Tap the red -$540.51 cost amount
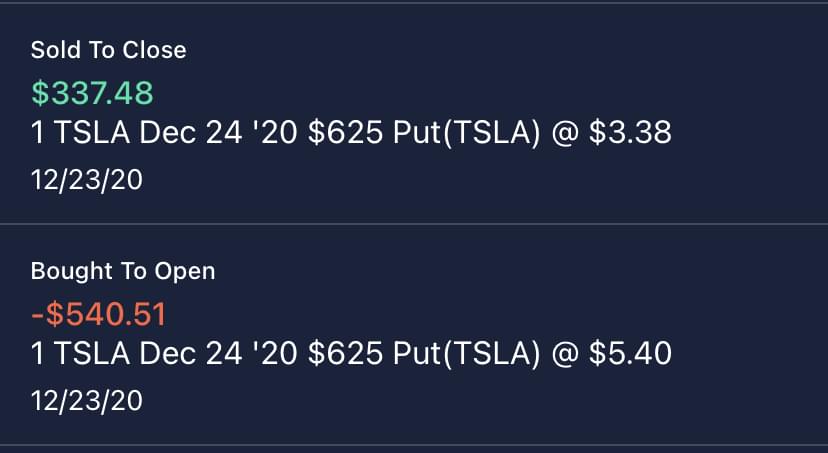 (x=98, y=314)
